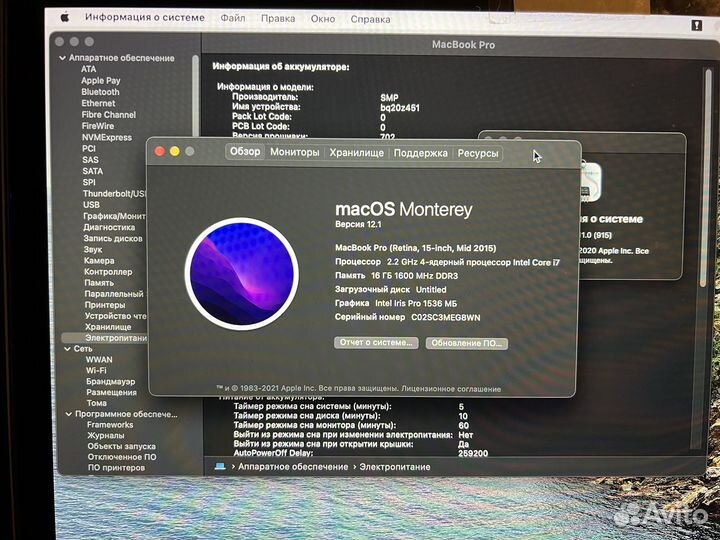
Task: Select USB in the sidebar
Action: click(91, 205)
